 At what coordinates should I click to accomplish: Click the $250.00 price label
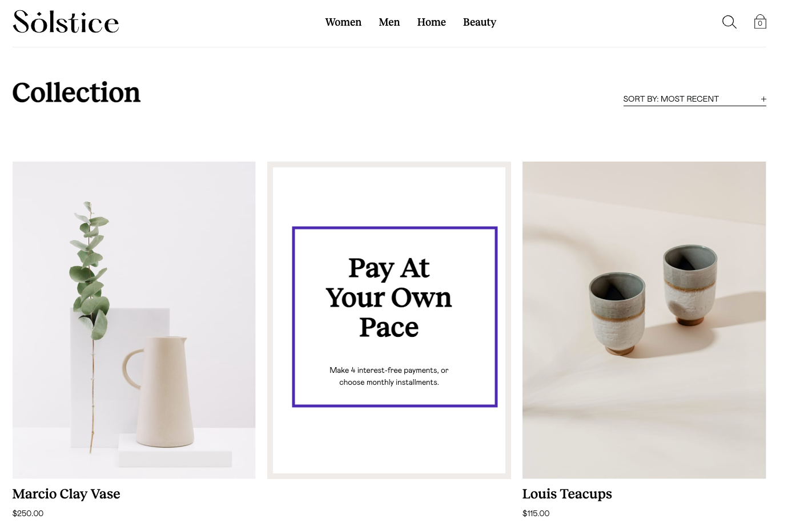pyautogui.click(x=28, y=513)
